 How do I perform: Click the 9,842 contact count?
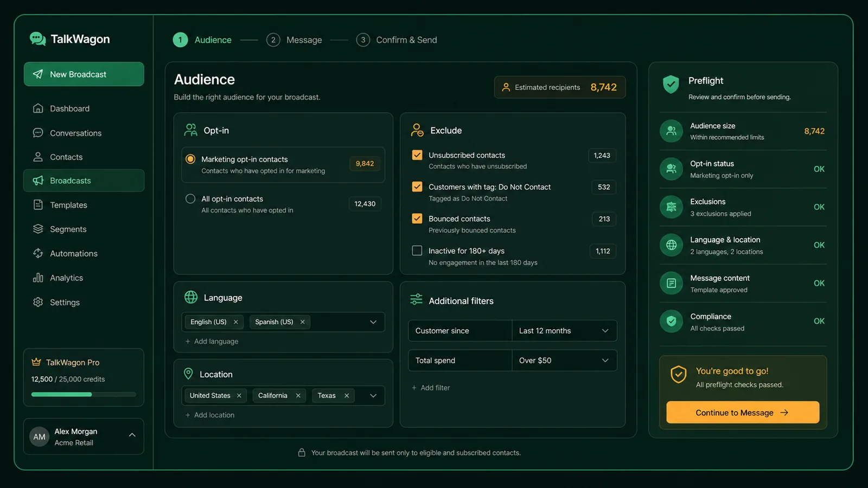tap(365, 164)
